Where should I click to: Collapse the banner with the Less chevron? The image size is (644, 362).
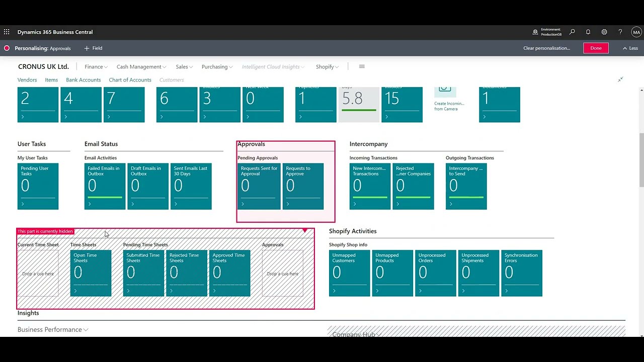click(630, 48)
